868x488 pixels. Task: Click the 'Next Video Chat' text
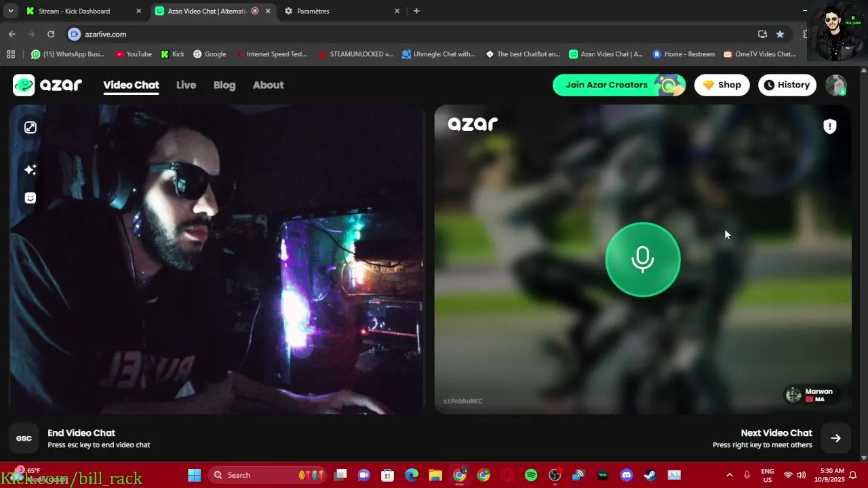tap(776, 432)
